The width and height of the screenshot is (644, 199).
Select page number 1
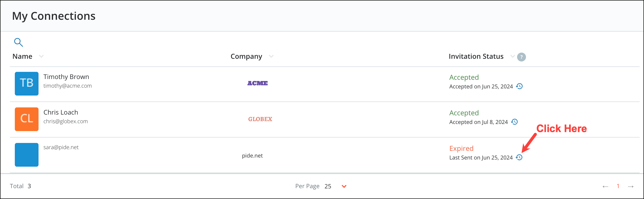point(618,186)
